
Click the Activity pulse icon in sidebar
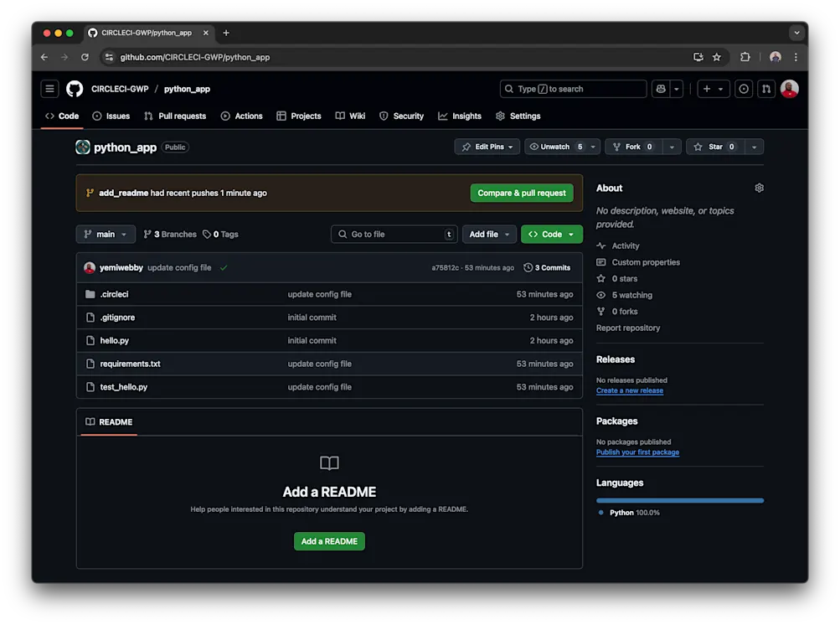pyautogui.click(x=600, y=245)
